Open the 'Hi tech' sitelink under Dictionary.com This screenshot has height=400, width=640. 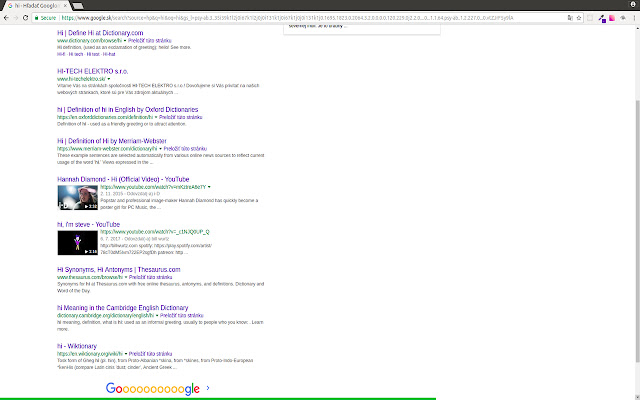coord(76,54)
